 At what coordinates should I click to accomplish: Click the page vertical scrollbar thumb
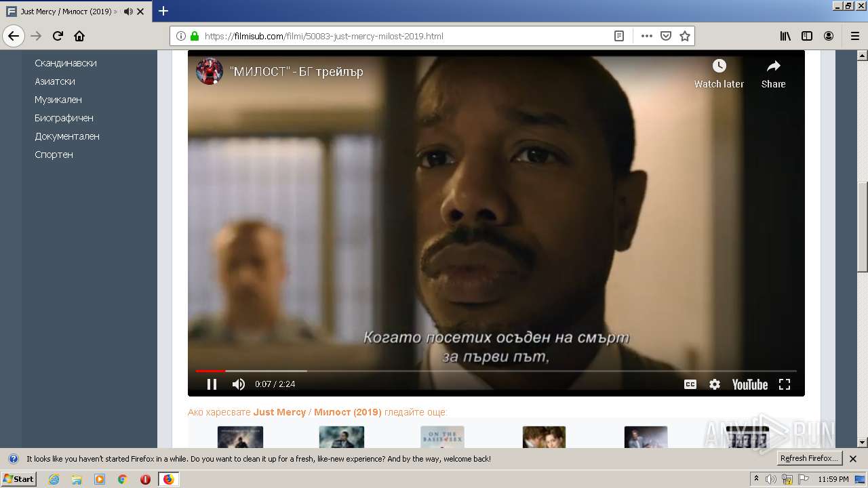click(x=862, y=226)
